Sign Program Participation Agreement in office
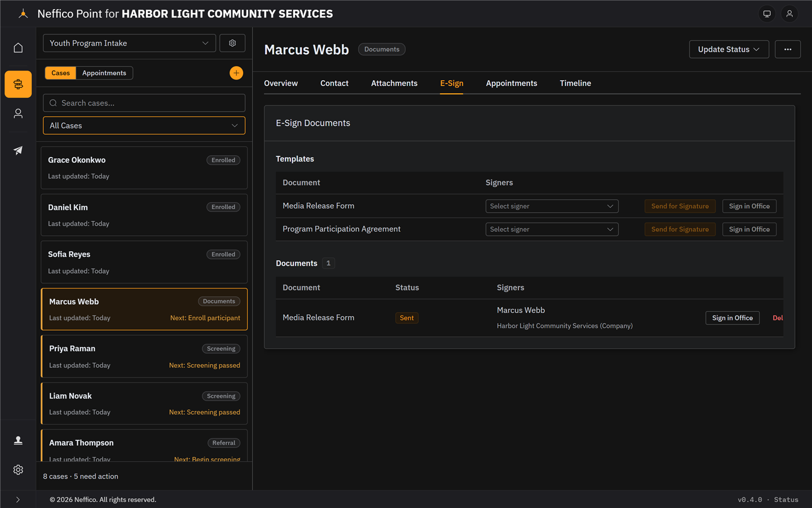This screenshot has height=508, width=812. [x=749, y=229]
